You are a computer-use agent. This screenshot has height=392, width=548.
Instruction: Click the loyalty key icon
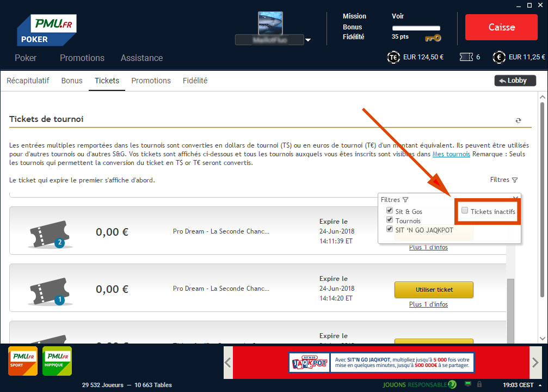click(x=433, y=38)
